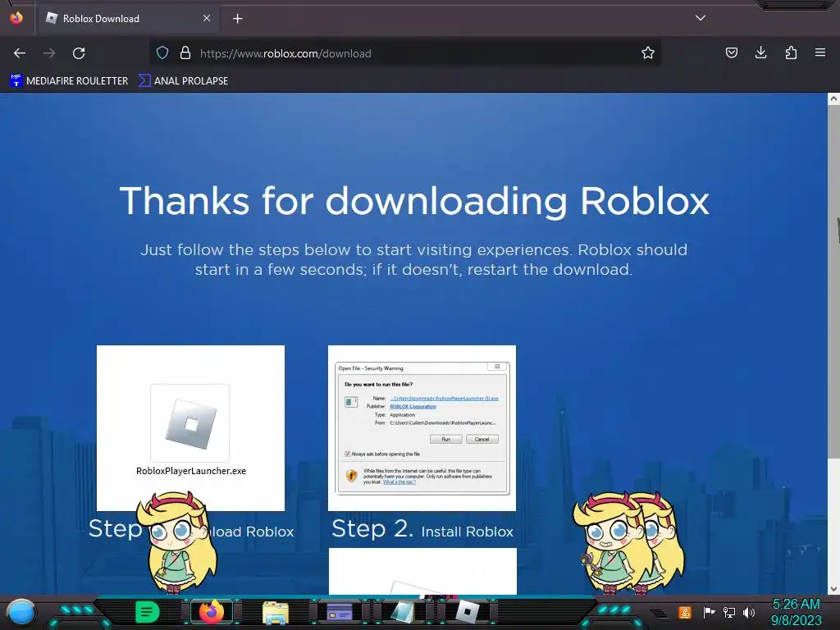This screenshot has width=840, height=630.
Task: Open a new browser tab
Action: point(237,19)
